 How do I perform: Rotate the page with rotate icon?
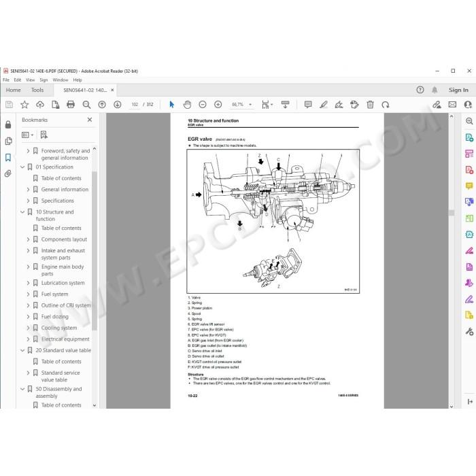point(386,105)
